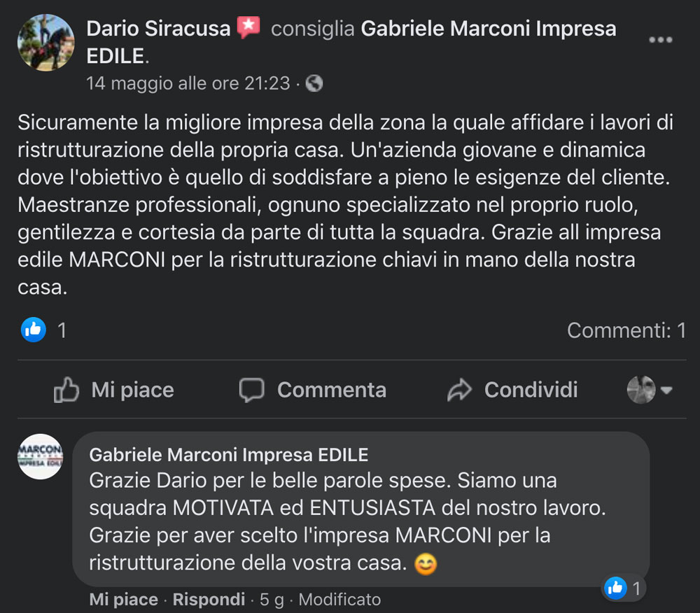Open the comment identity selector dropdown

coord(650,389)
